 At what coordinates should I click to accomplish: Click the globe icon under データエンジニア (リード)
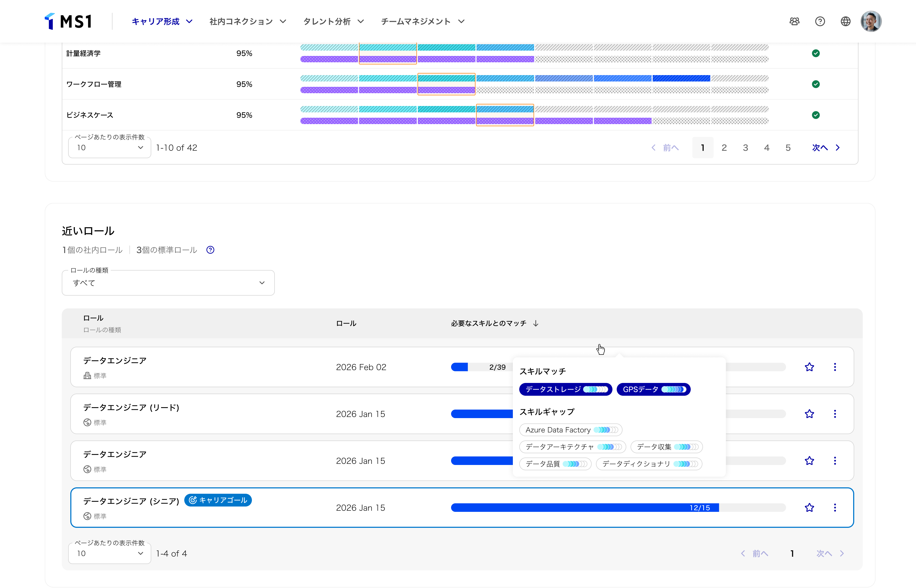click(x=87, y=423)
